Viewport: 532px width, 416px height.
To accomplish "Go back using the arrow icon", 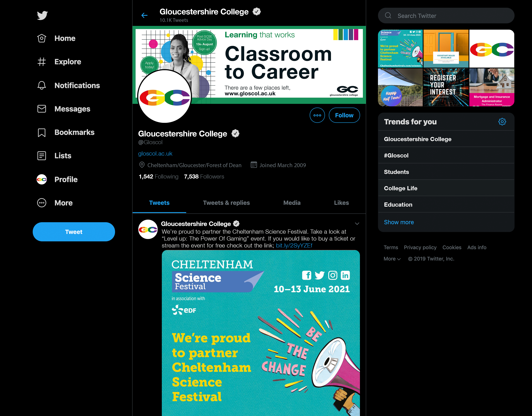I will 144,16.
